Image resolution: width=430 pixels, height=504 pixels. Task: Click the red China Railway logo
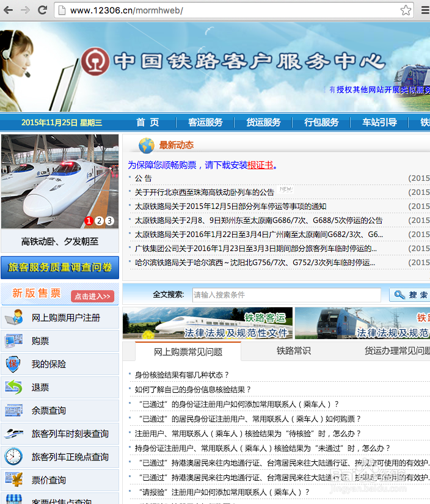coord(95,61)
